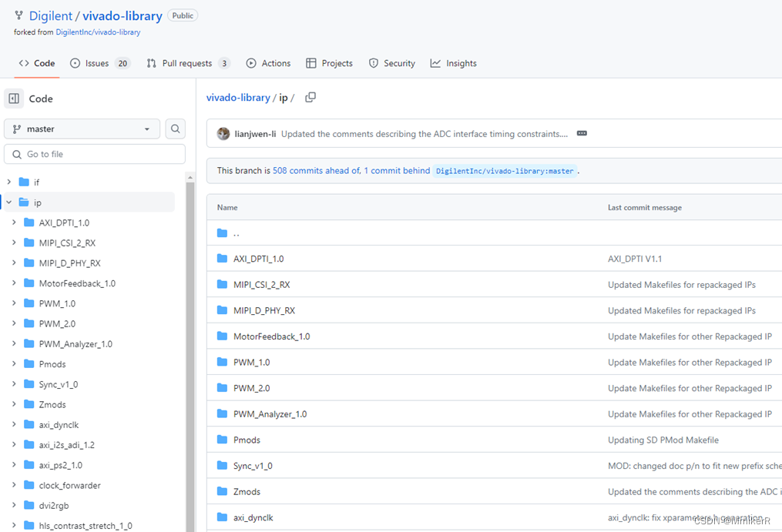Image resolution: width=782 pixels, height=532 pixels.
Task: Open 'Updating SD PMod Makefile' commit message
Action: [663, 440]
